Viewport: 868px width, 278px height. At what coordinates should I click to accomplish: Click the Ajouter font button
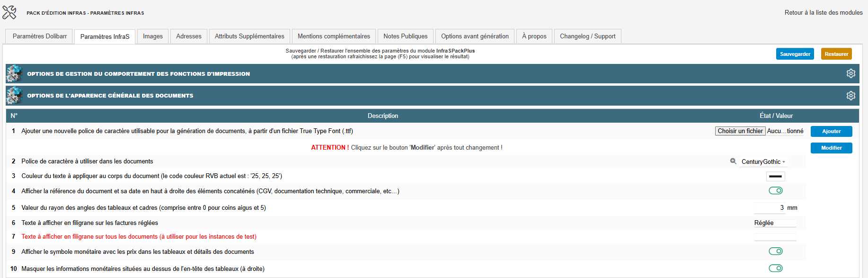832,131
